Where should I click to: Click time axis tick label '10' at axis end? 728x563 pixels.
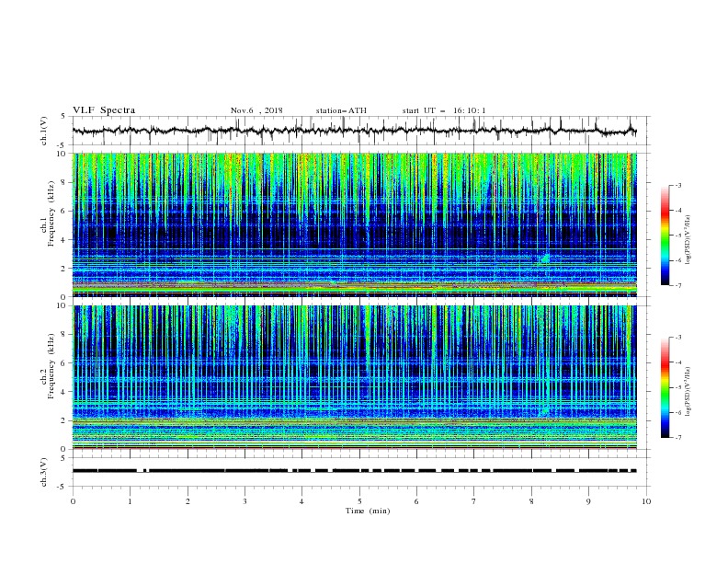pos(646,501)
